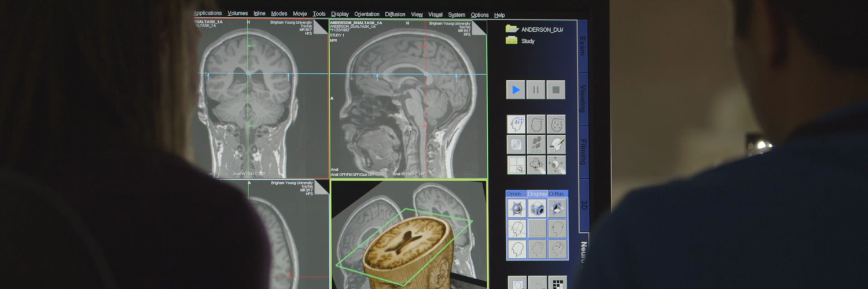
Task: Click the coronal MRI head view segment
Action: click(261, 99)
